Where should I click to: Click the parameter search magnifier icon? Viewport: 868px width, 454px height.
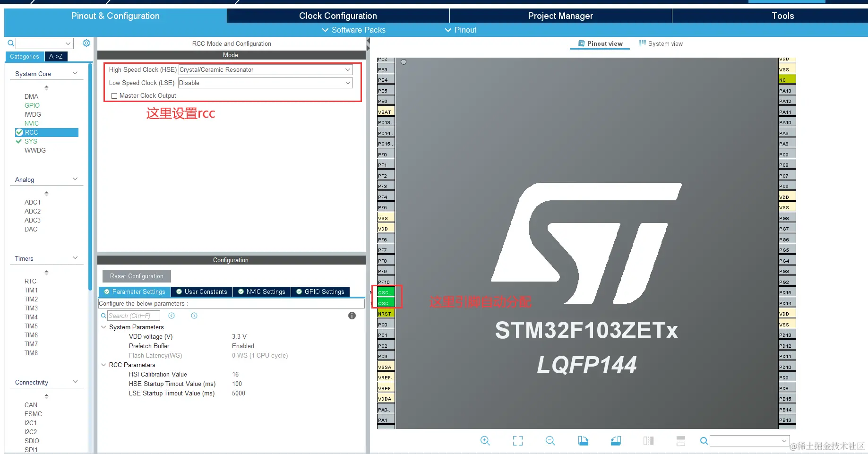[x=103, y=316]
